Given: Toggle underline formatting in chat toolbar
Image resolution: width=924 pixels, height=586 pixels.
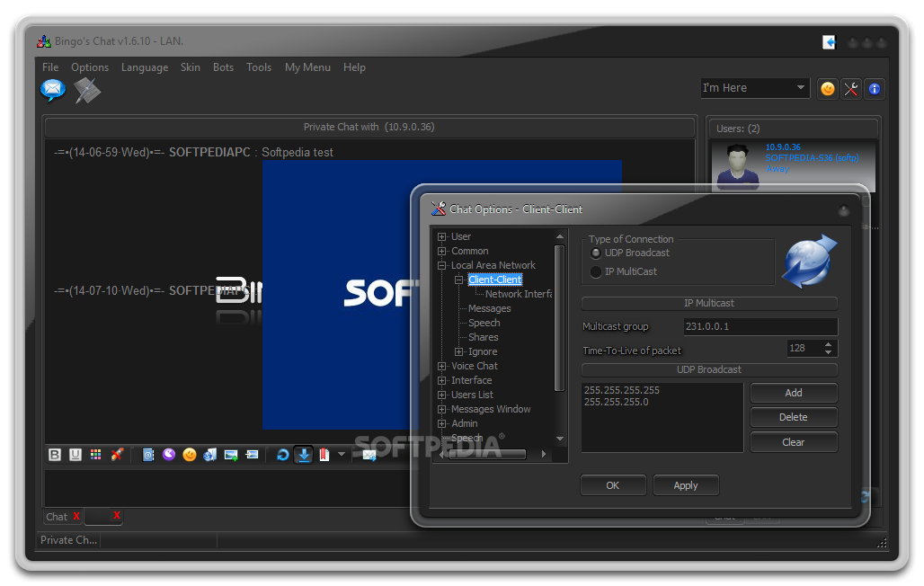Looking at the screenshot, I should click(x=76, y=455).
